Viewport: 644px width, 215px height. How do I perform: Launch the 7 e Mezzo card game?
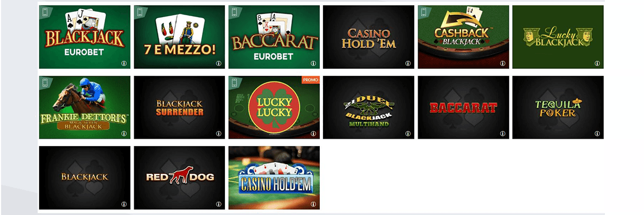coord(179,37)
